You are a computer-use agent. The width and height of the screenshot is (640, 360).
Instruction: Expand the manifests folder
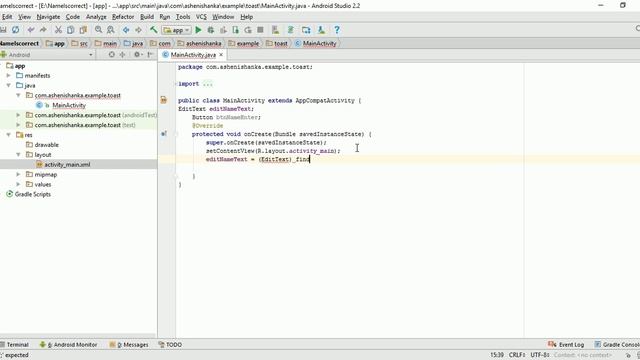pos(9,76)
